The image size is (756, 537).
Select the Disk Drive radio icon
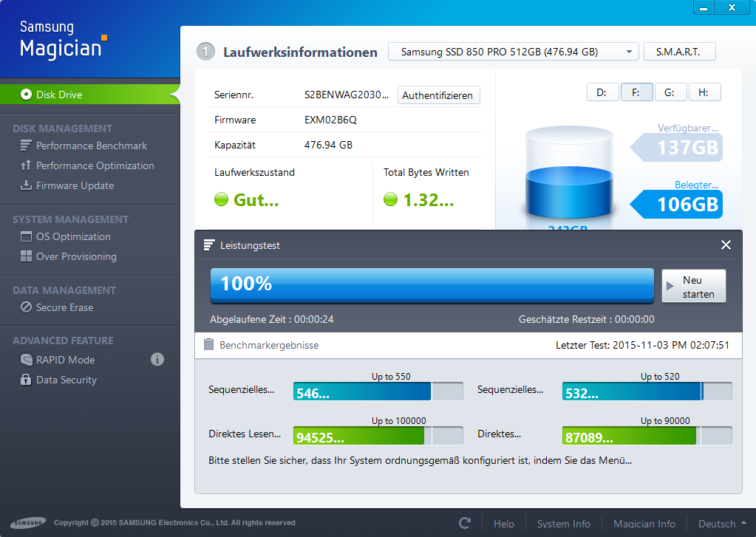(26, 95)
